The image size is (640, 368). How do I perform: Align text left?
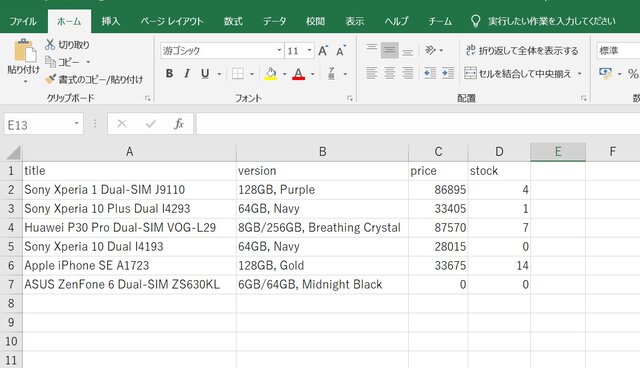[371, 73]
